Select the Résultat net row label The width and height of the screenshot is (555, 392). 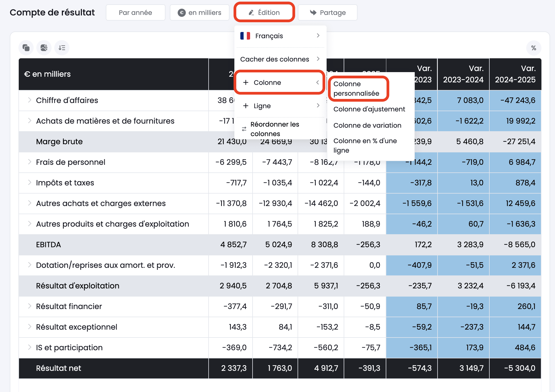(x=59, y=368)
